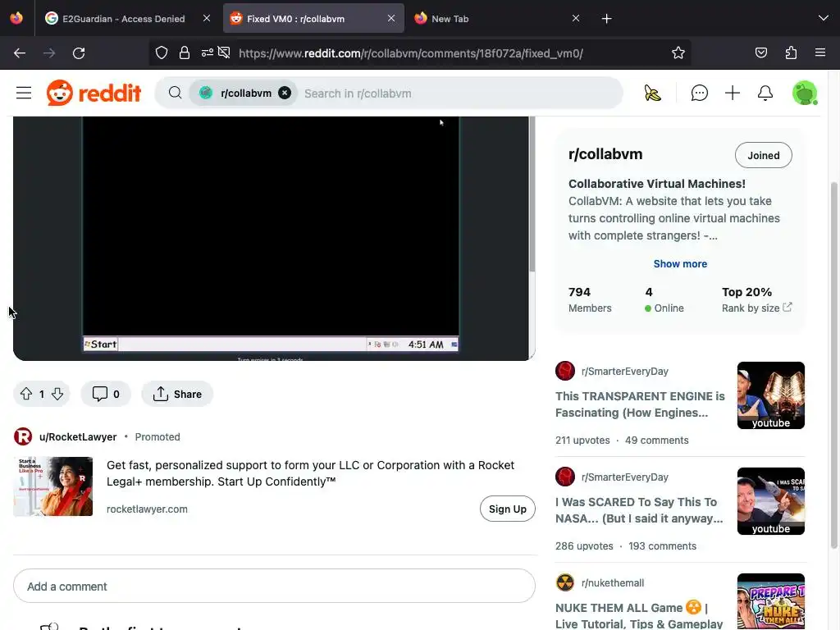This screenshot has width=840, height=630.
Task: Open the Firefox extensions menu
Action: click(791, 52)
